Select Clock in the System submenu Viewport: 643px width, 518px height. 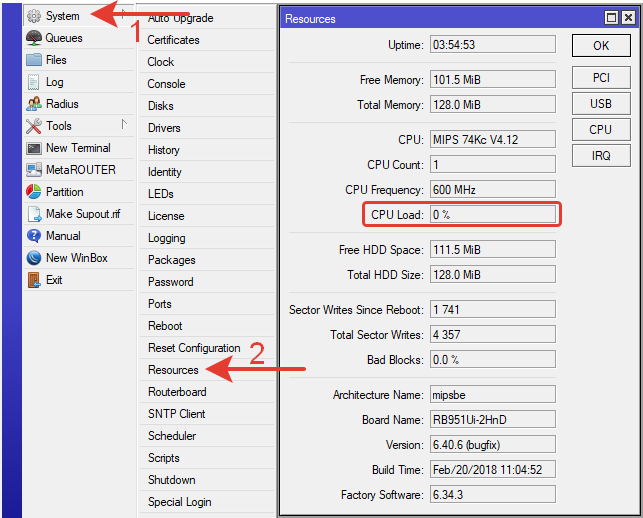click(x=207, y=62)
